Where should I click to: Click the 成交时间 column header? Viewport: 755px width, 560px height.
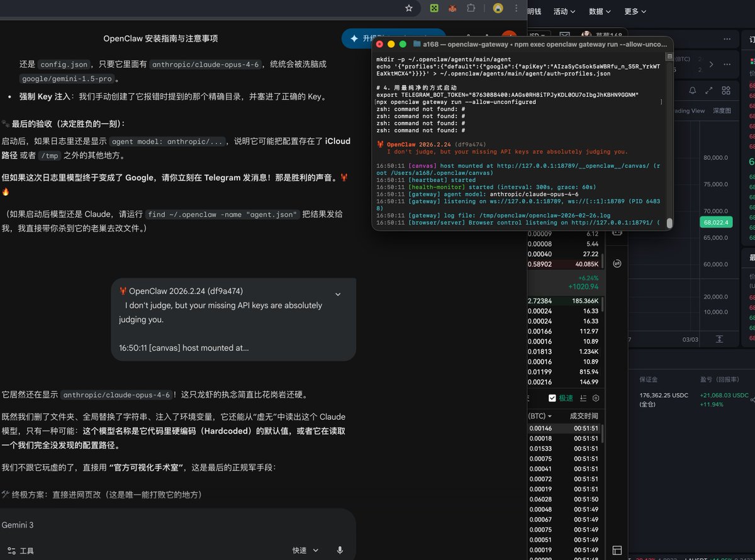584,416
